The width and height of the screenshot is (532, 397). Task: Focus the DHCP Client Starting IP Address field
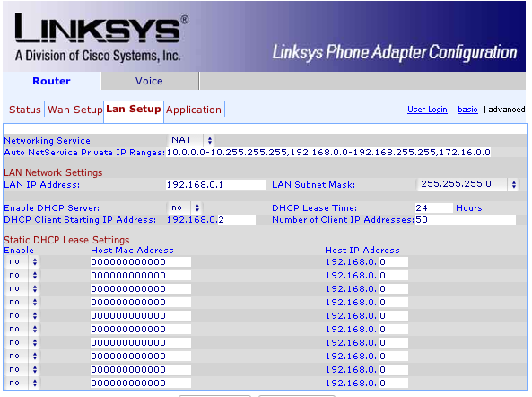pos(211,220)
